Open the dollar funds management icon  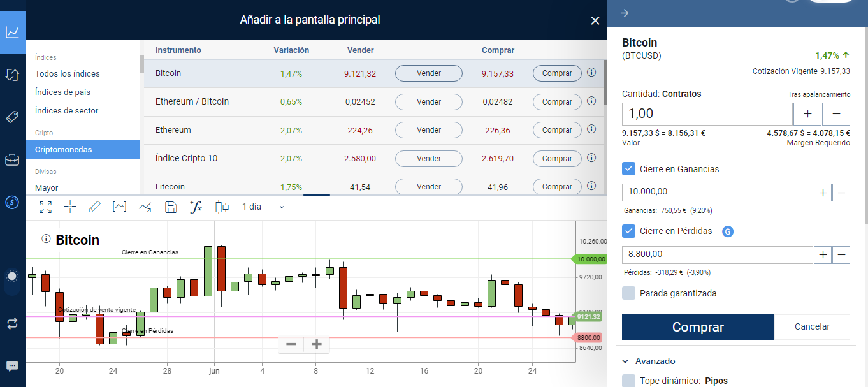(x=12, y=202)
